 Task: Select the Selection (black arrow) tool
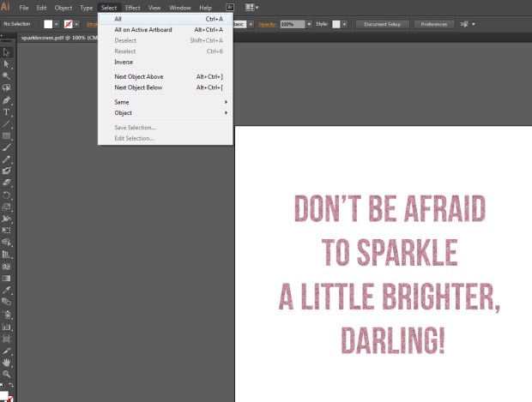click(x=7, y=52)
